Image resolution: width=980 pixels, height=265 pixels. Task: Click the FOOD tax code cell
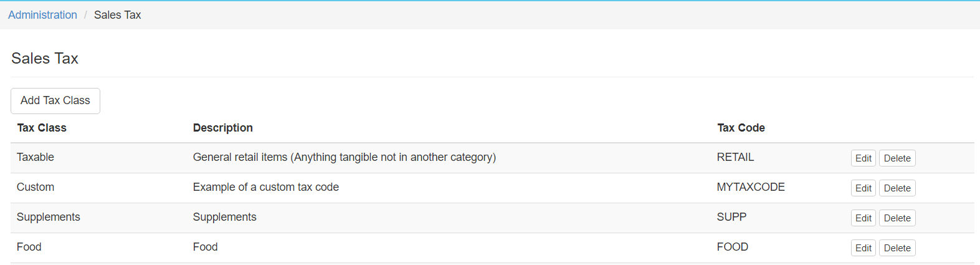click(732, 247)
